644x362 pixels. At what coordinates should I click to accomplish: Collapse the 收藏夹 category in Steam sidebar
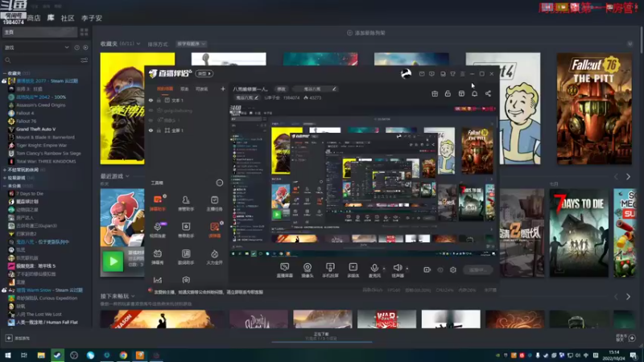coord(5,73)
